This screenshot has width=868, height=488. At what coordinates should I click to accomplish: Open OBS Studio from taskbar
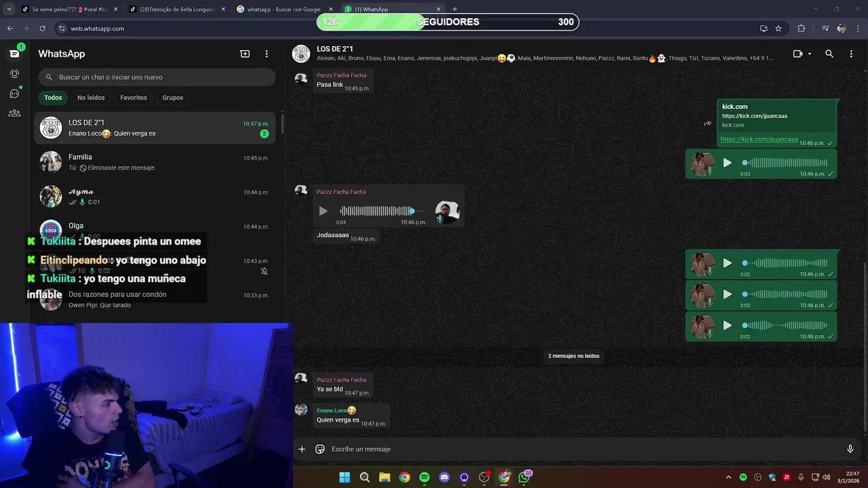point(484,477)
